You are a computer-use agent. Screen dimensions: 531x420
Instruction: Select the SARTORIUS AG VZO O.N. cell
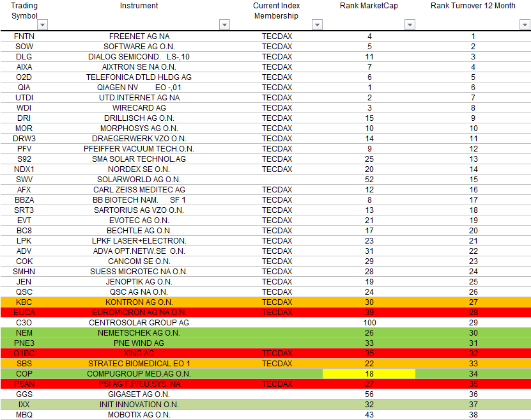pos(139,210)
